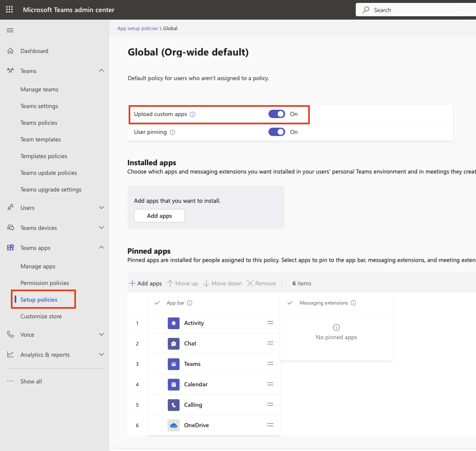Viewport: 476px width, 451px height.
Task: Click the search magnifier icon
Action: tap(366, 10)
